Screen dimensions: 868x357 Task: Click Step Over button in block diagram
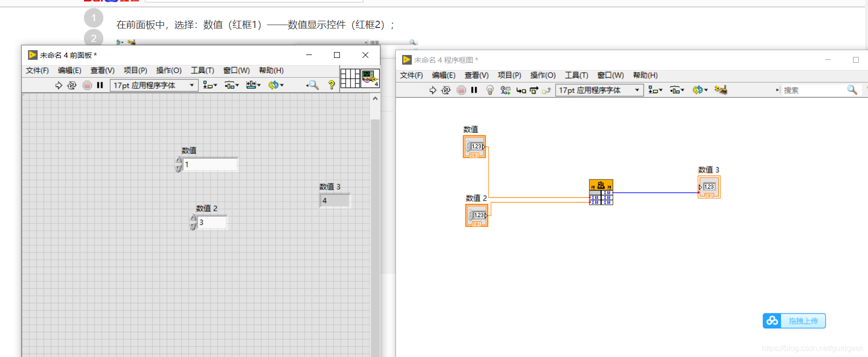tap(534, 90)
